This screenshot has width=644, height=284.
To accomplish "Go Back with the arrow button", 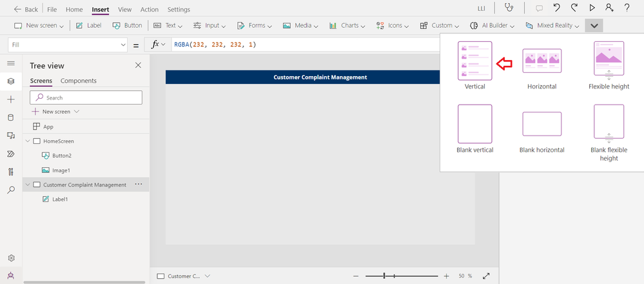I will click(26, 9).
